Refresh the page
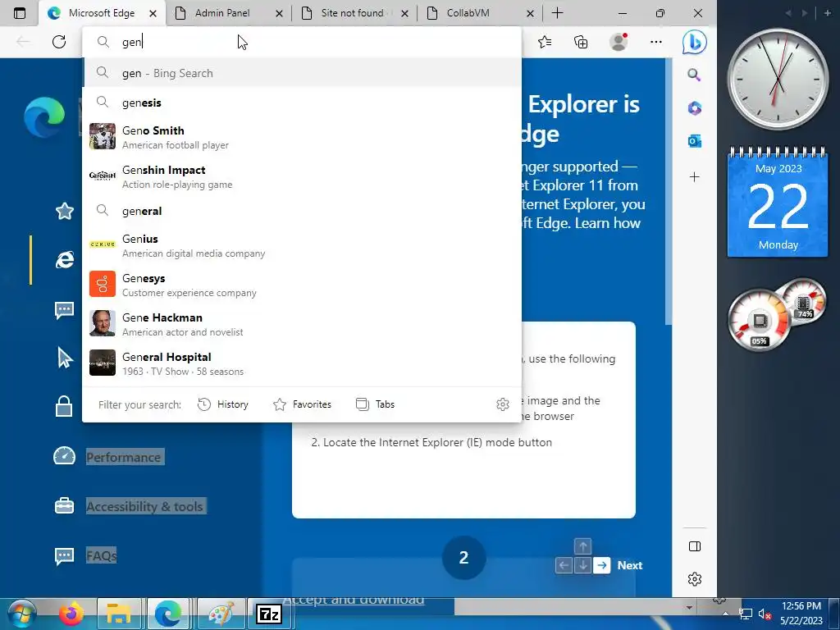Image resolution: width=840 pixels, height=630 pixels. click(x=59, y=42)
